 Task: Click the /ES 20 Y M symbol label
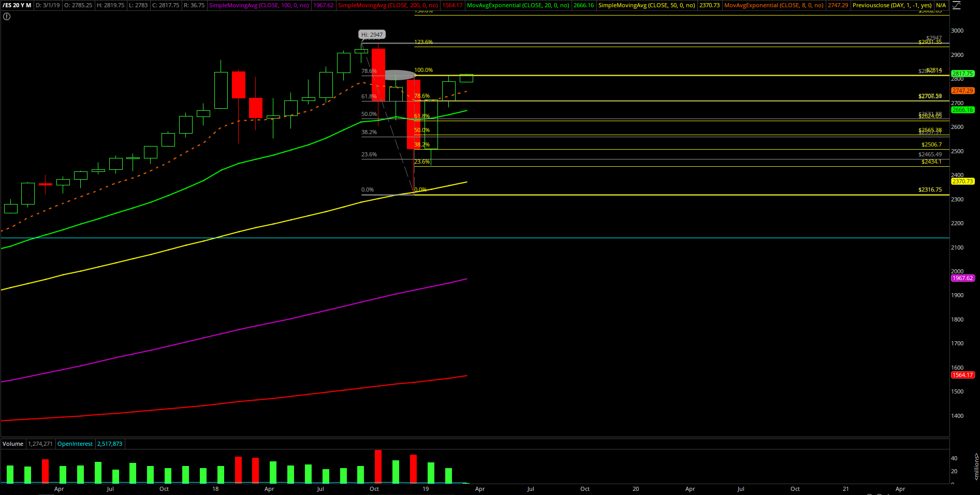tap(17, 5)
